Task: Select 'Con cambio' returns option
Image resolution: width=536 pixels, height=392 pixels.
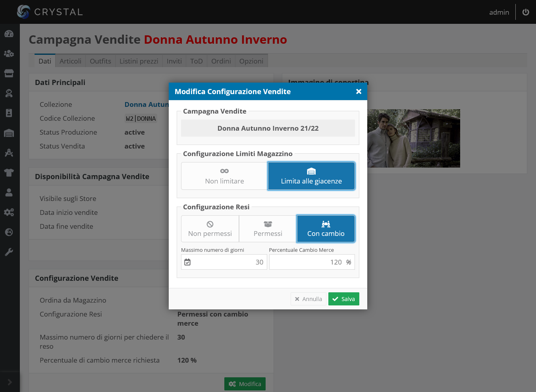Action: (x=326, y=229)
